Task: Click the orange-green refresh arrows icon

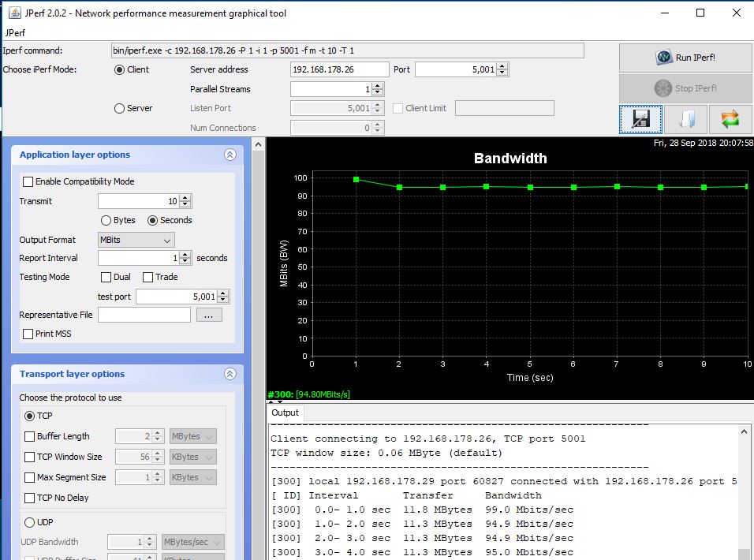Action: pyautogui.click(x=730, y=119)
